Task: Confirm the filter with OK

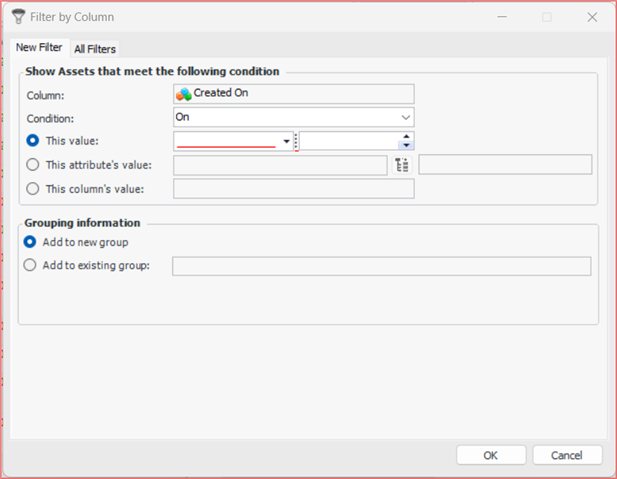Action: pyautogui.click(x=491, y=455)
